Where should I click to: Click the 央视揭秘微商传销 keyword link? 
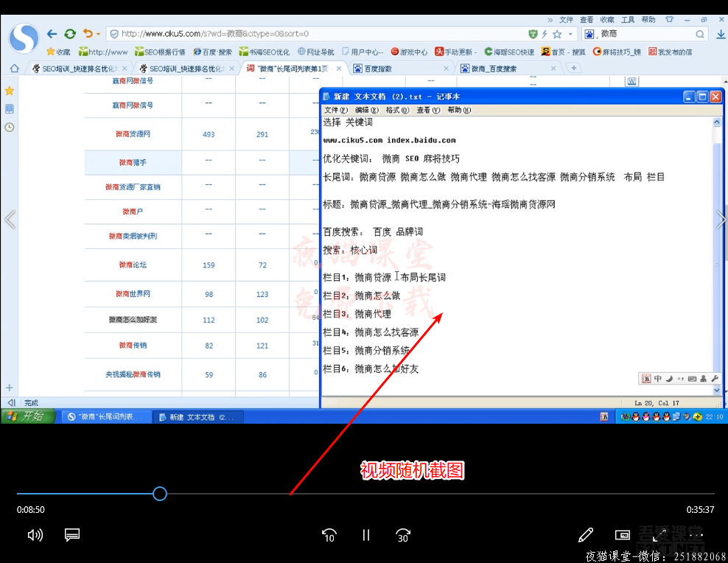pos(133,374)
